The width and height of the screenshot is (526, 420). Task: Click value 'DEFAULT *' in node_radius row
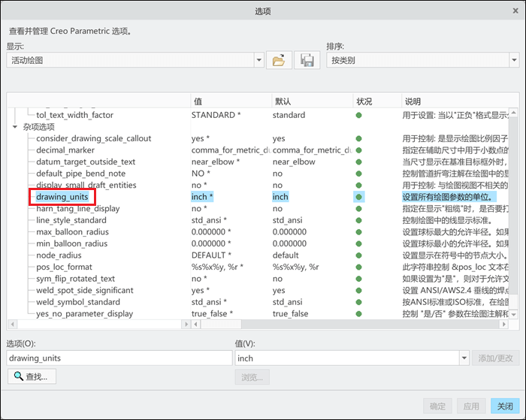pyautogui.click(x=211, y=255)
